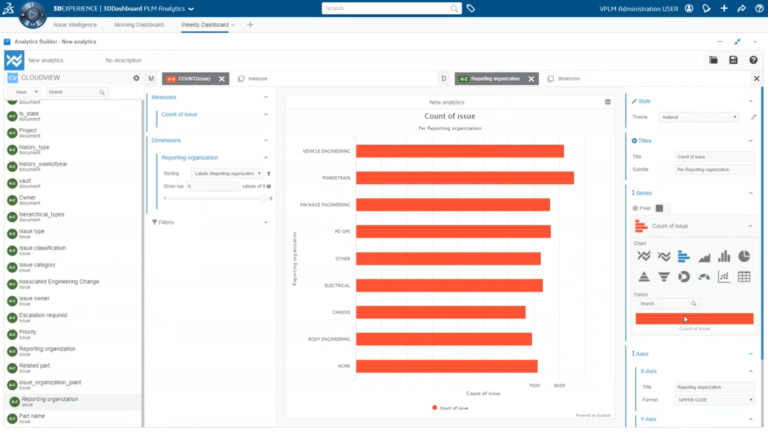Select the area chart type icon
The height and width of the screenshot is (432, 768).
pyautogui.click(x=704, y=256)
